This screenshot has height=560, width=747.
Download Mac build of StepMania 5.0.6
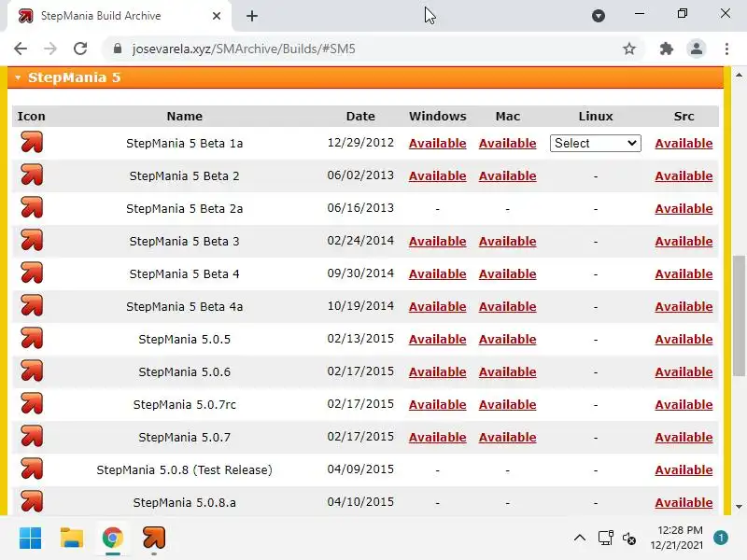(507, 372)
